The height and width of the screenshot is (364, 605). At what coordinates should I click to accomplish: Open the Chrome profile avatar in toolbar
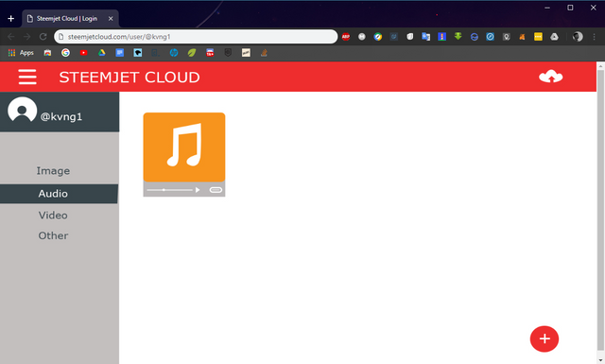coord(578,37)
